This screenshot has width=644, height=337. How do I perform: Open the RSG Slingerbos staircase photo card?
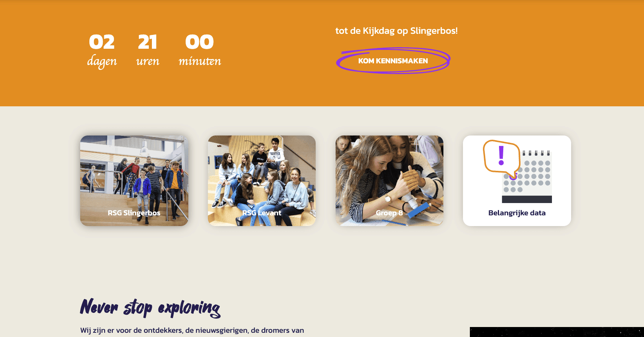tap(134, 180)
